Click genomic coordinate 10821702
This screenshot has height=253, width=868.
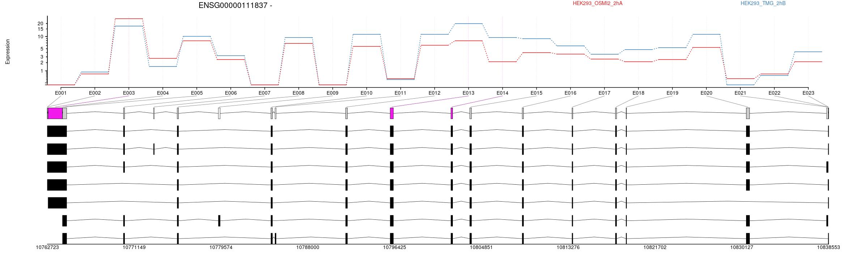click(x=655, y=248)
